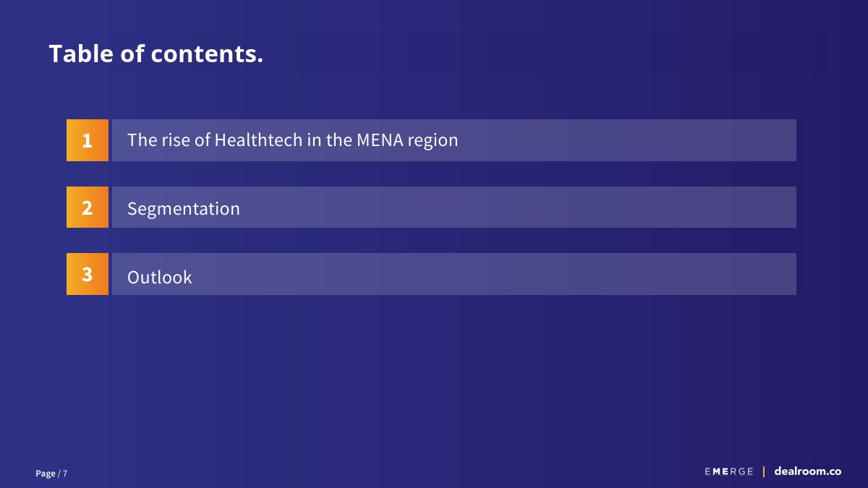Click the orange number 3 badge

tap(88, 274)
